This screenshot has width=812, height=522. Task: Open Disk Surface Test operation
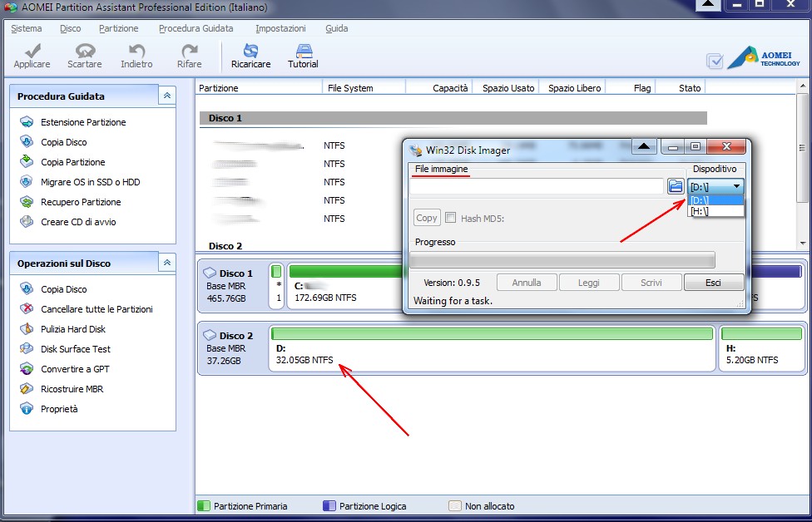click(75, 349)
